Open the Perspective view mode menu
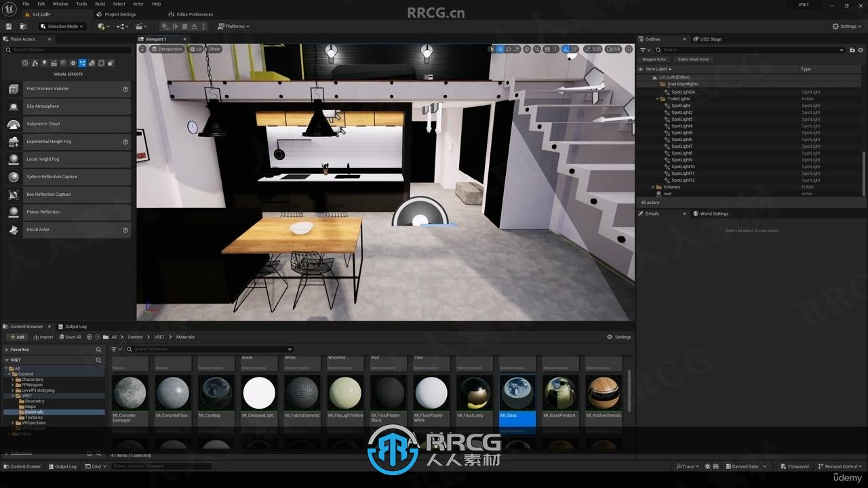The image size is (868, 488). [167, 49]
